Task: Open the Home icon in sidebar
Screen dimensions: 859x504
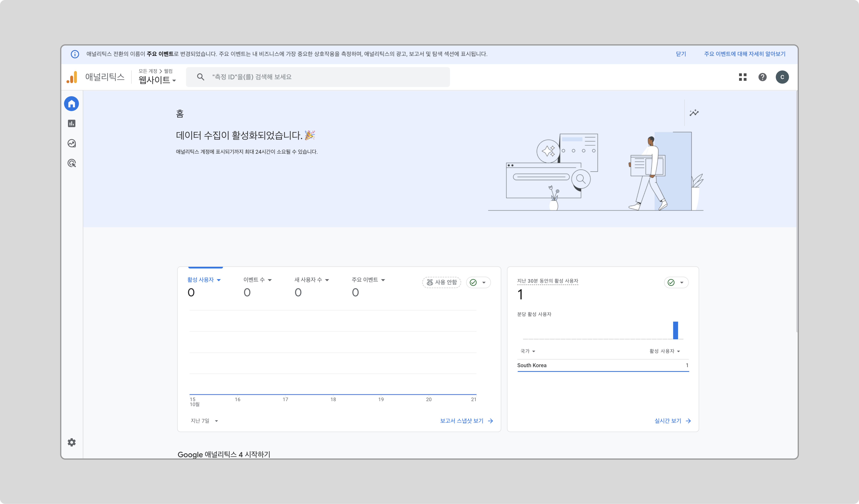Action: [72, 104]
